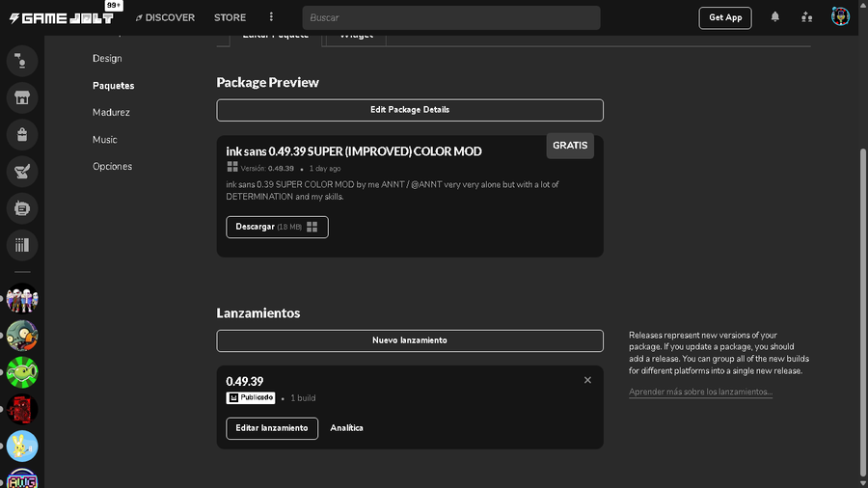868x488 pixels.
Task: Click the 0.49.39 release version heading
Action: pos(245,381)
